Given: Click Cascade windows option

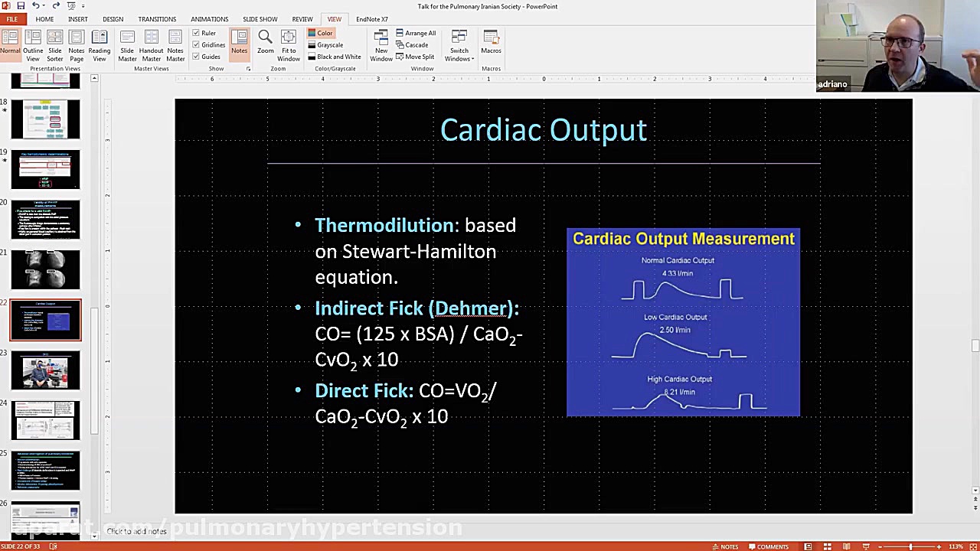Looking at the screenshot, I should point(412,44).
